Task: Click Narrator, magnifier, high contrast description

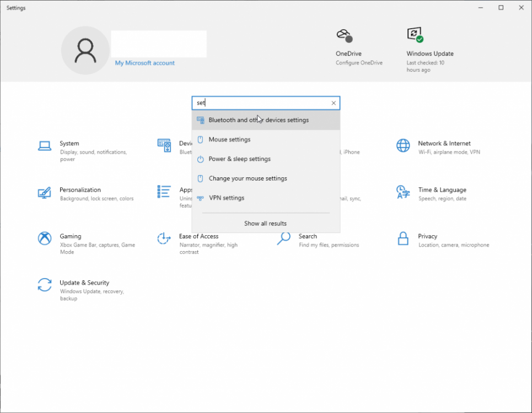Action: point(208,248)
